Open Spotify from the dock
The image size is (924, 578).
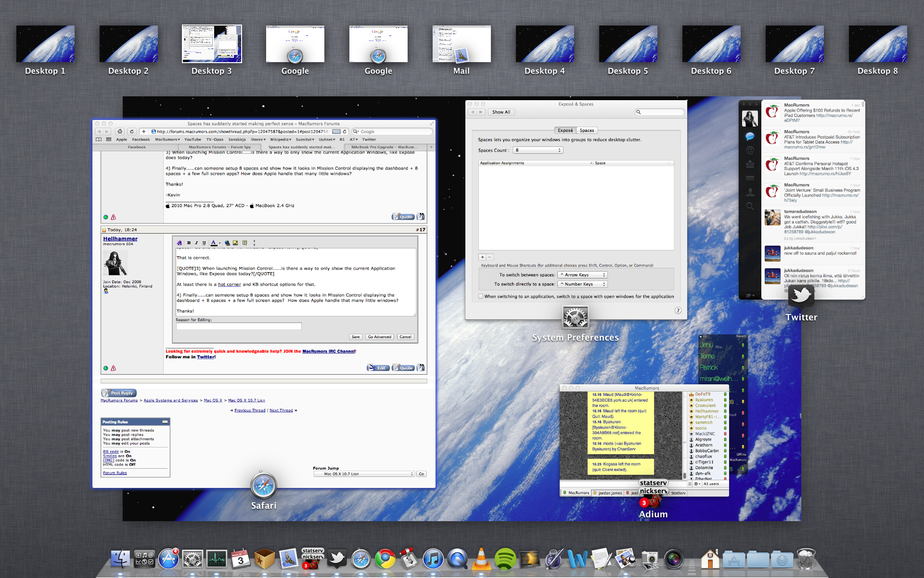505,559
